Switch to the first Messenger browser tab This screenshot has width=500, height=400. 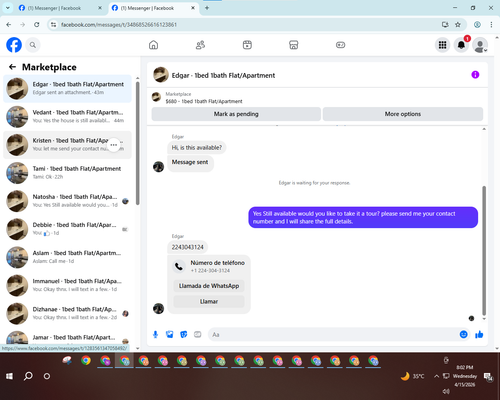(x=60, y=8)
